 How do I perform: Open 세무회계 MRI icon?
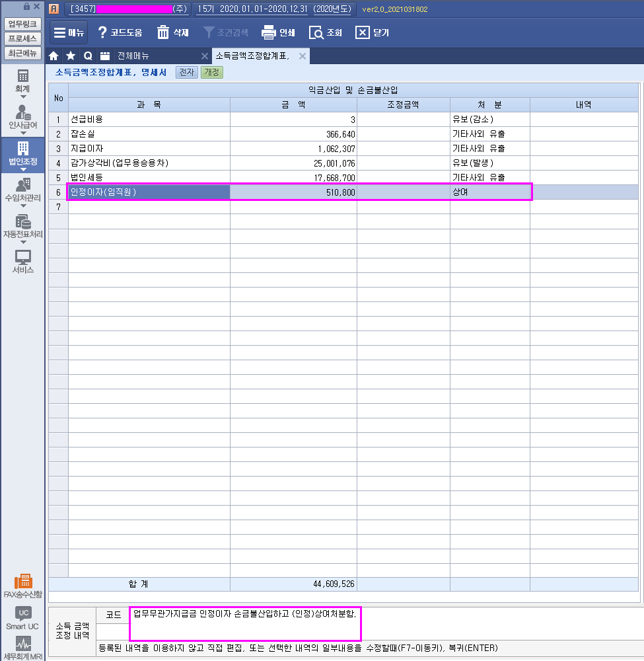click(x=22, y=648)
